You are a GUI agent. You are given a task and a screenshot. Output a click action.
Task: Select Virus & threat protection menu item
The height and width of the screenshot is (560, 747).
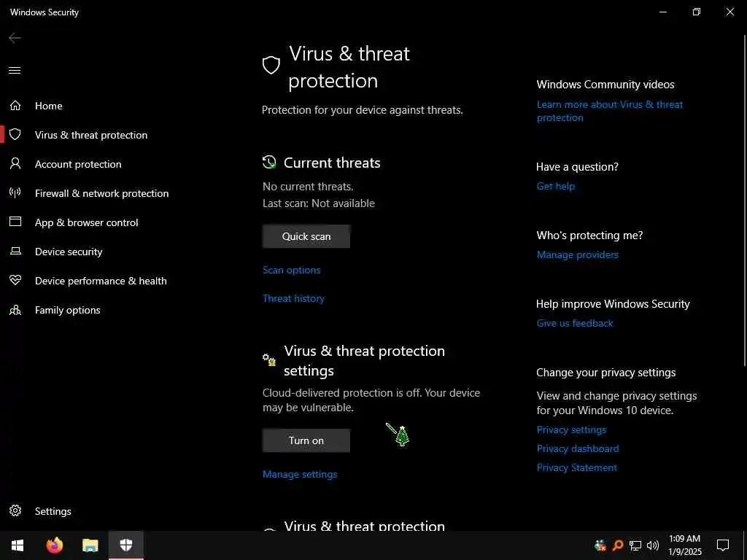coord(91,135)
